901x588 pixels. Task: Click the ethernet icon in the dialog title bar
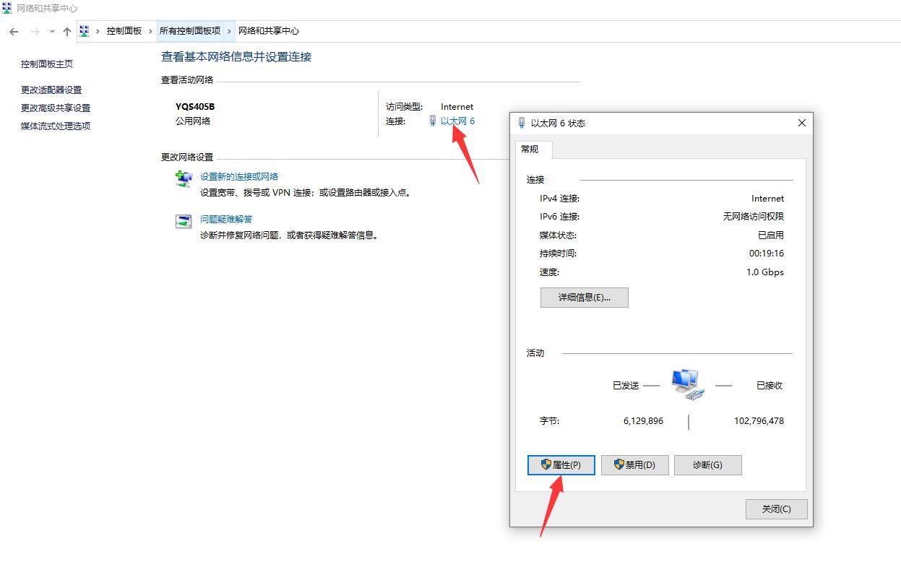click(x=522, y=123)
